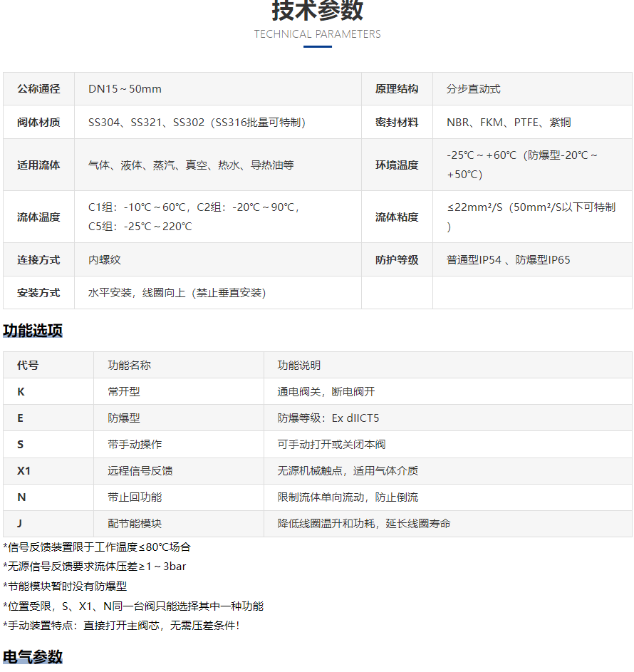Select the 普通型IP54 protection level cell
Screen dimensions: 634x672
(x=508, y=260)
